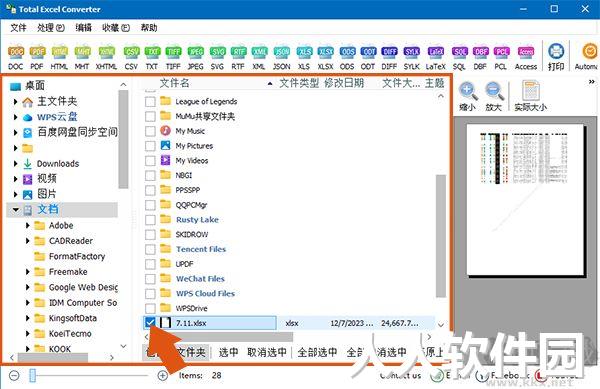The height and width of the screenshot is (389, 600).
Task: Open the 处理 menu
Action: click(51, 28)
